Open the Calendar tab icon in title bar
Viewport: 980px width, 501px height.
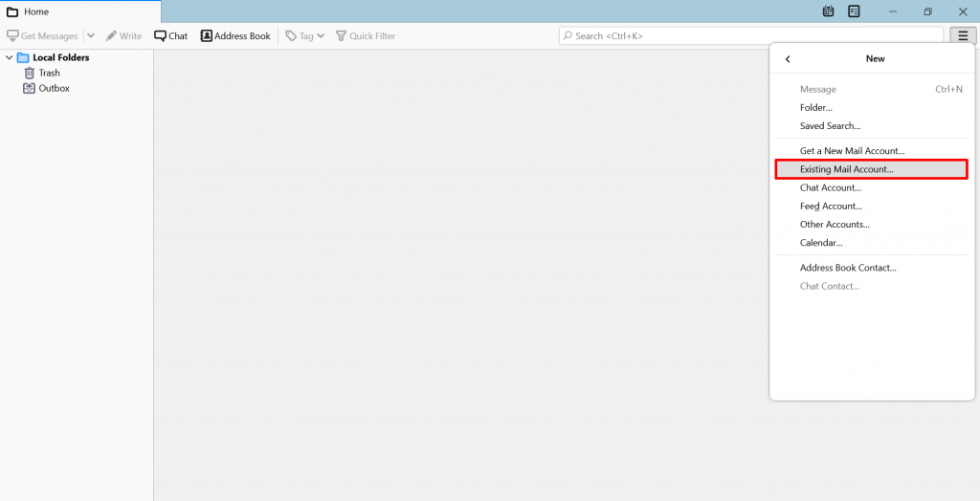pos(828,11)
